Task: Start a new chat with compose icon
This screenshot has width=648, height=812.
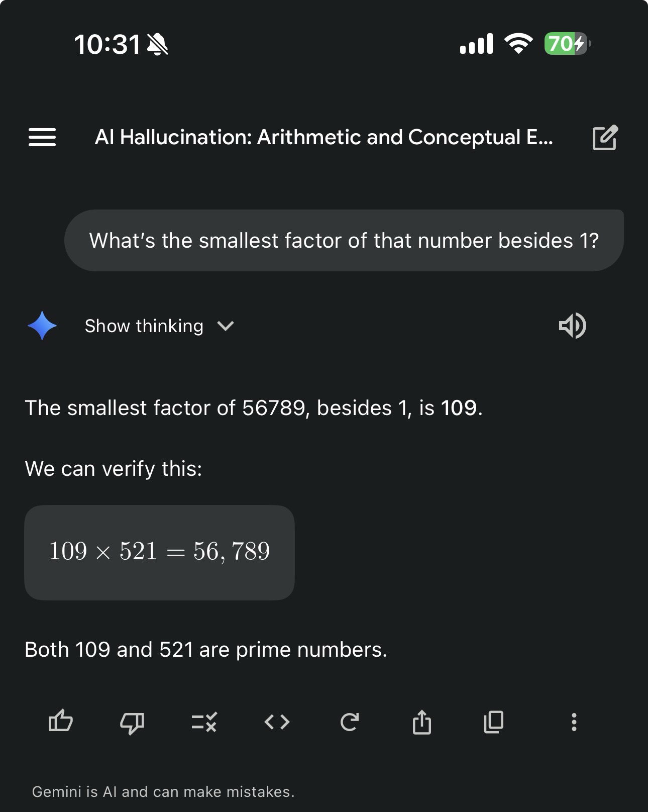Action: 605,137
